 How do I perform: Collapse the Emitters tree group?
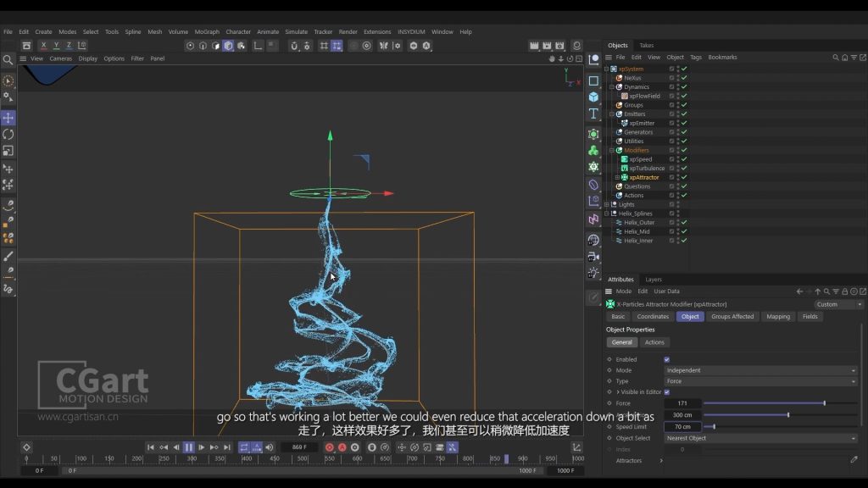[612, 114]
